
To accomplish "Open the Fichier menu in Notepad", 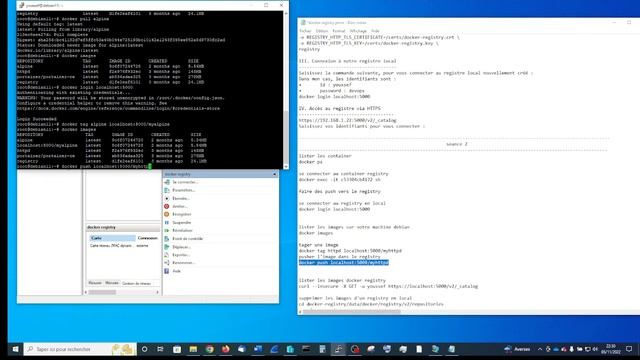I will 305,31.
